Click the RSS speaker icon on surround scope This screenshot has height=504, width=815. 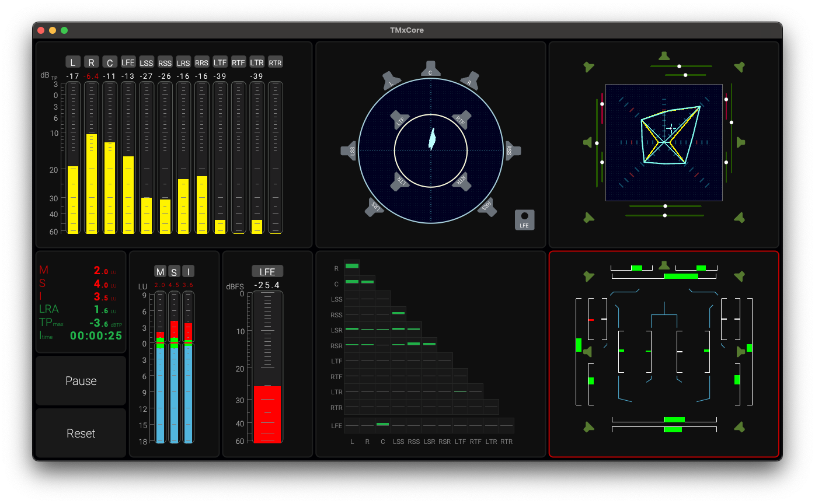pos(512,150)
